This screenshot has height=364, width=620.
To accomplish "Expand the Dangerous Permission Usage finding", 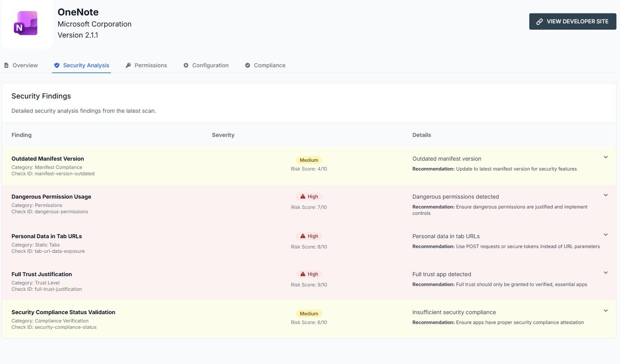I will (x=606, y=195).
